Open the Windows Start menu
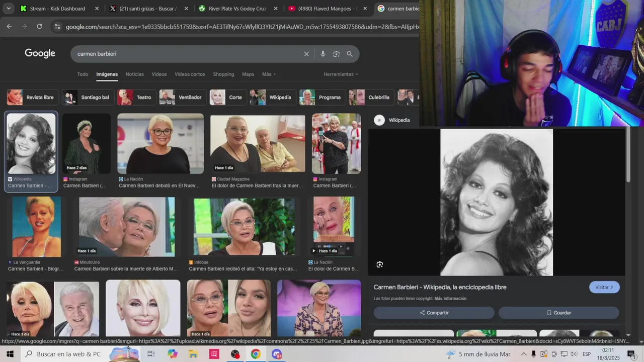The height and width of the screenshot is (362, 644). [11, 354]
